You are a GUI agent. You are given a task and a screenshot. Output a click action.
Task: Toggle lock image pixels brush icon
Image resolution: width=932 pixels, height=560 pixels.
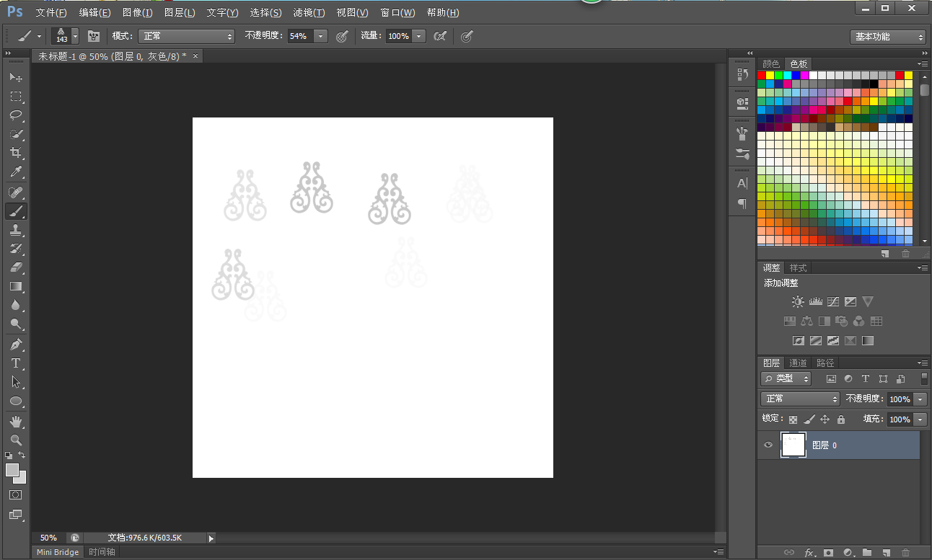(x=809, y=419)
